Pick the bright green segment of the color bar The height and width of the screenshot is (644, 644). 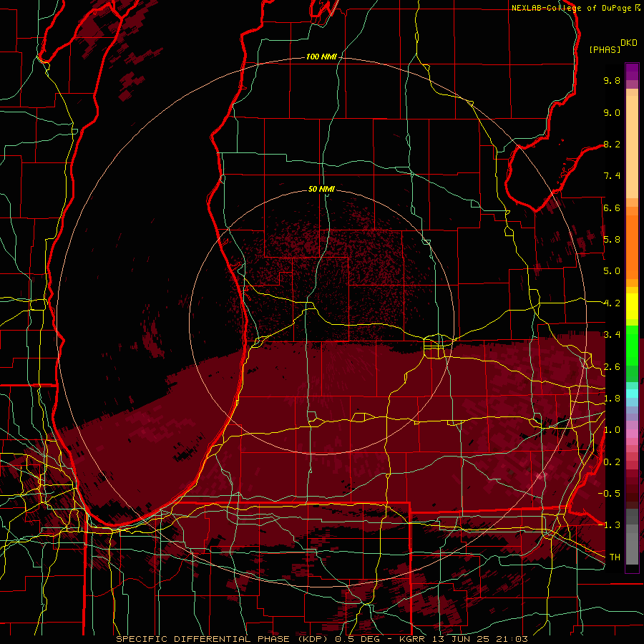click(632, 347)
